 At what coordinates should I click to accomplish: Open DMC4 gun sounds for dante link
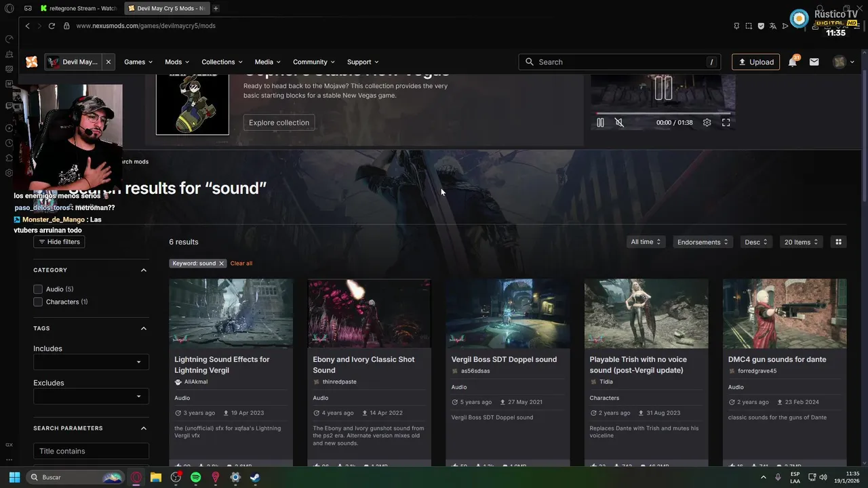coord(777,359)
